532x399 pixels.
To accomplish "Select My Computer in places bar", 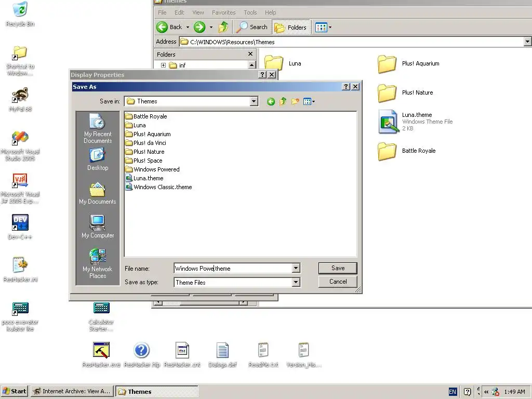I will [97, 227].
